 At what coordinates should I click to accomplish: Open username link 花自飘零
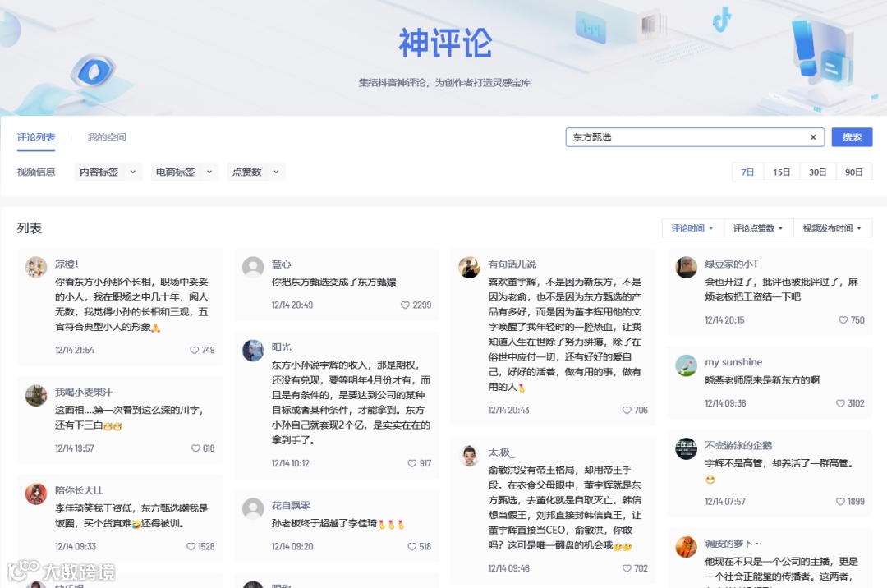[291, 505]
